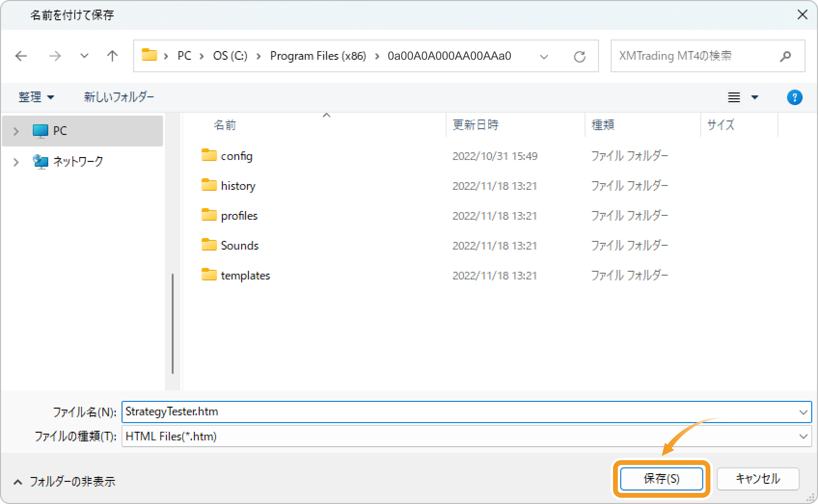Expand chevron after PC breadcrumb

pos(202,56)
